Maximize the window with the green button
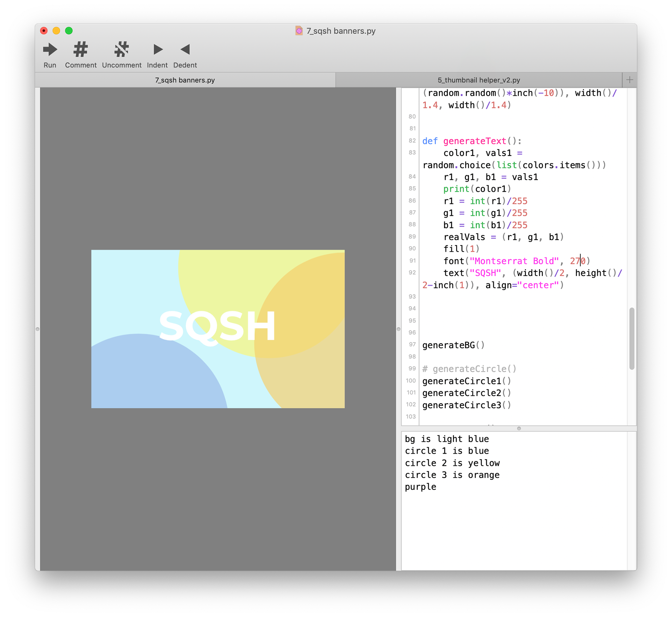Image resolution: width=672 pixels, height=617 pixels. [69, 31]
